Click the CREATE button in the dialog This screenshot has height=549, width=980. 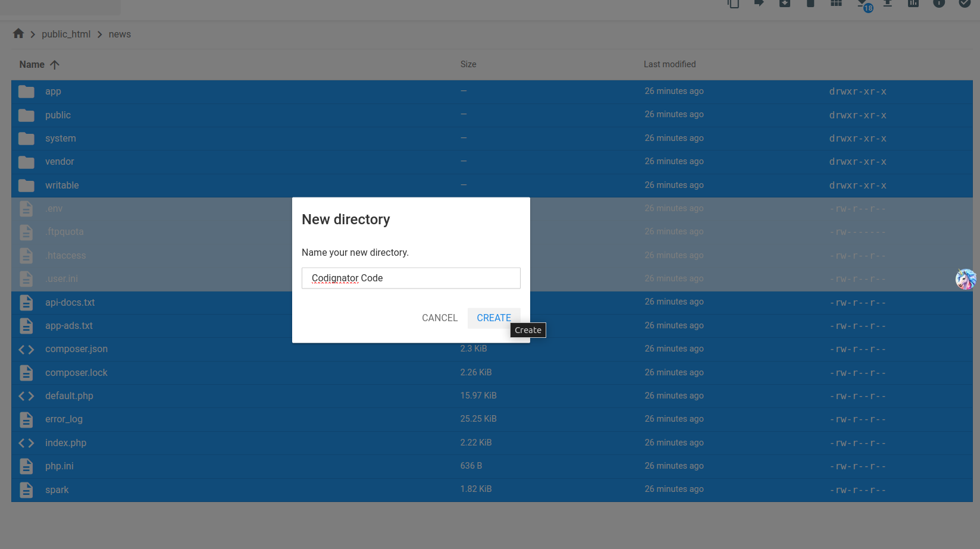point(493,318)
